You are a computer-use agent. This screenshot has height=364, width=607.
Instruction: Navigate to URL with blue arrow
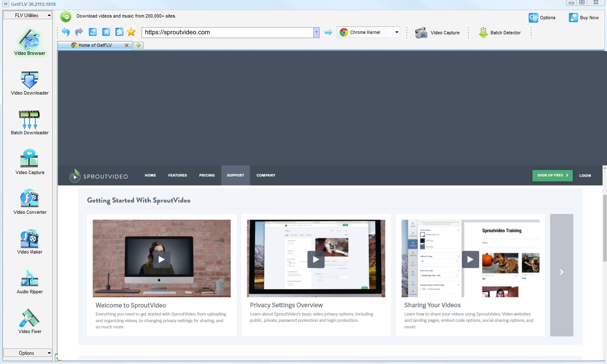coord(328,32)
